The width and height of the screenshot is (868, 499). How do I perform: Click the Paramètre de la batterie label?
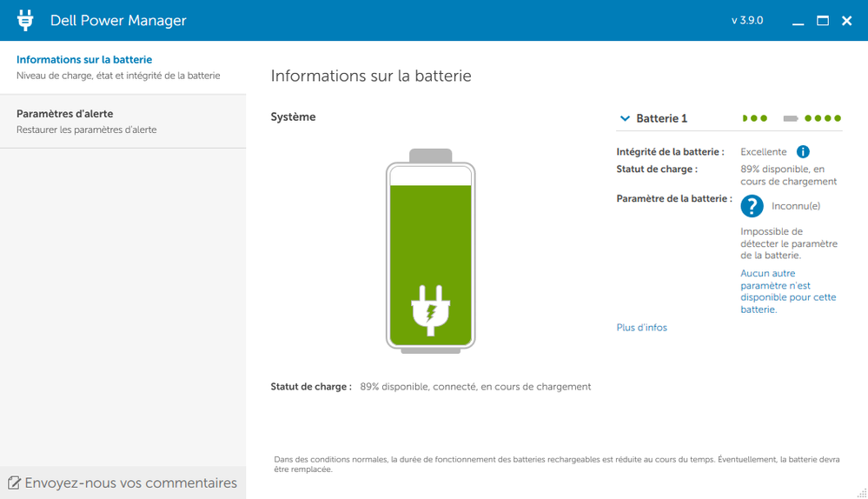[x=674, y=198]
